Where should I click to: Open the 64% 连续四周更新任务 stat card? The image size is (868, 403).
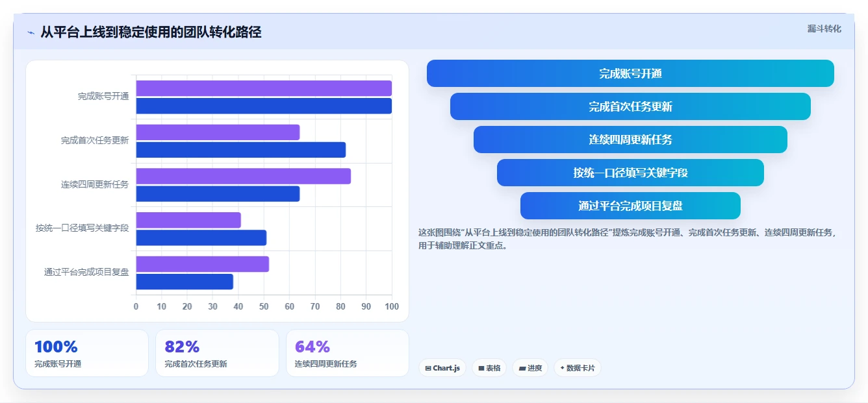pyautogui.click(x=348, y=353)
